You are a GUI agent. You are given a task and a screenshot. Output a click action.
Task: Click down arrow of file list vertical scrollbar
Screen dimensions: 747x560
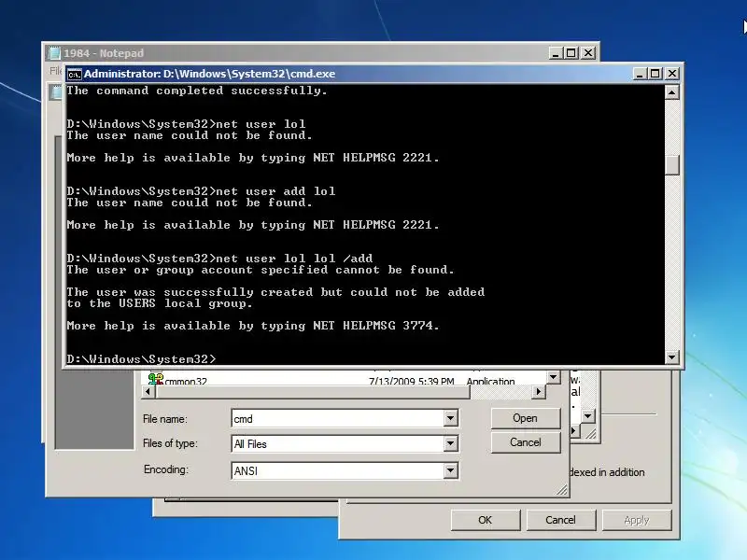click(x=553, y=377)
